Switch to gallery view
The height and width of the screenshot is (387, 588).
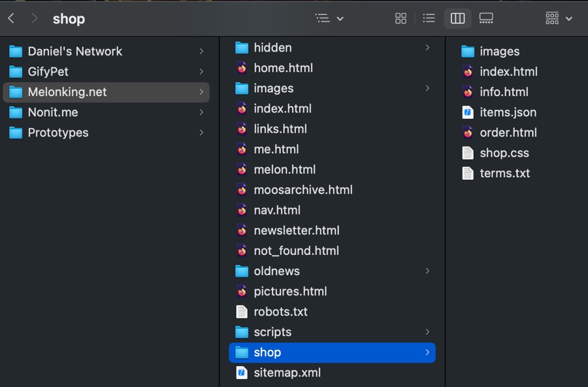(x=486, y=19)
